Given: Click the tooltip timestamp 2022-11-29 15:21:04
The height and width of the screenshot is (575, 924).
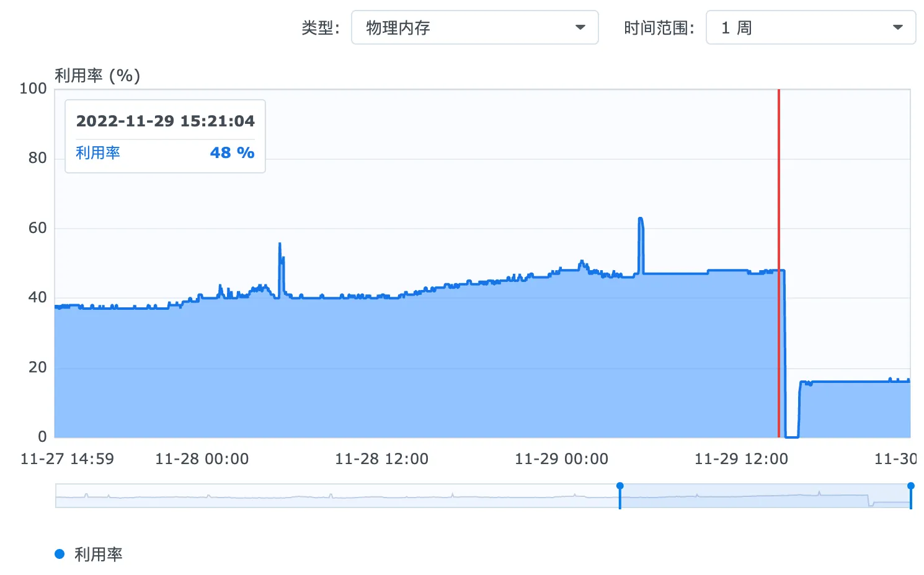Looking at the screenshot, I should click(165, 121).
